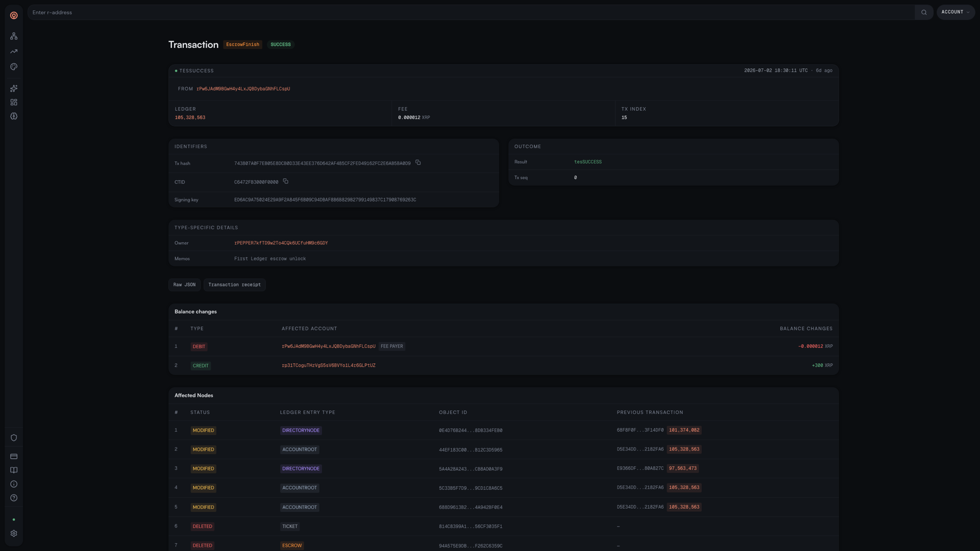Screen dimensions: 980x551
Task: Click the Signing key value
Action: (x=325, y=200)
